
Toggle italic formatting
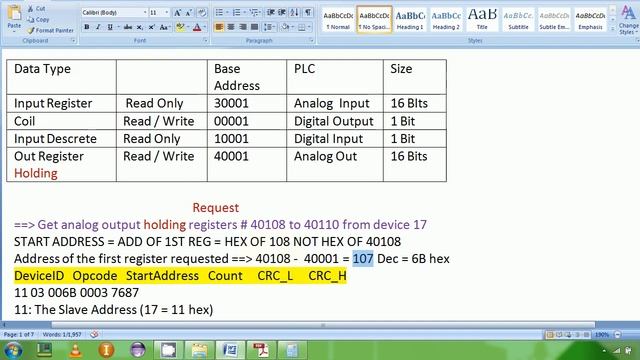click(98, 27)
